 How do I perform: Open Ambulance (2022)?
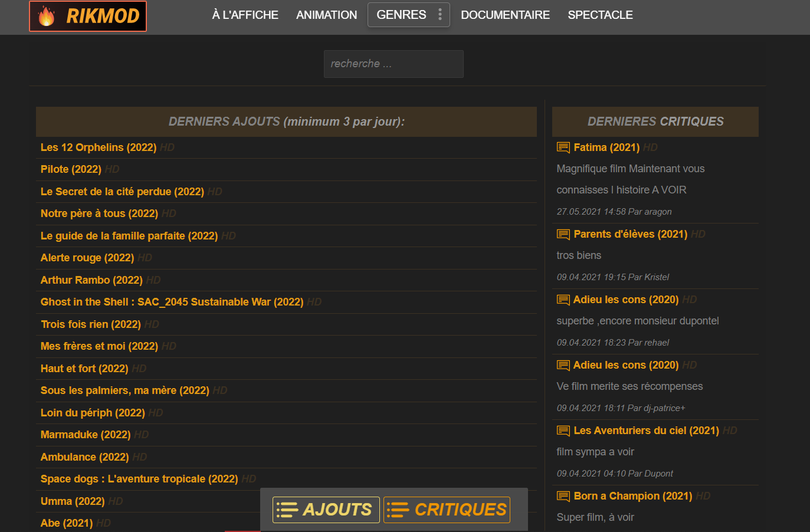(85, 457)
